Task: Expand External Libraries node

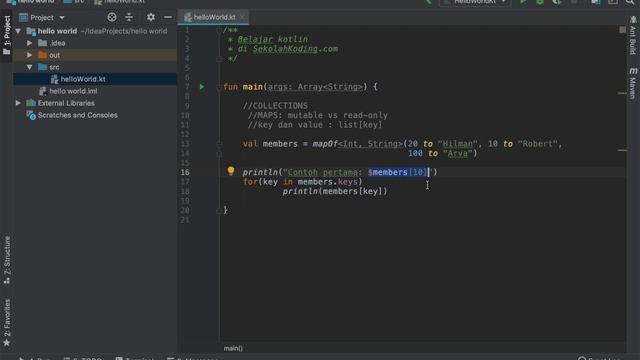Action: click(18, 103)
